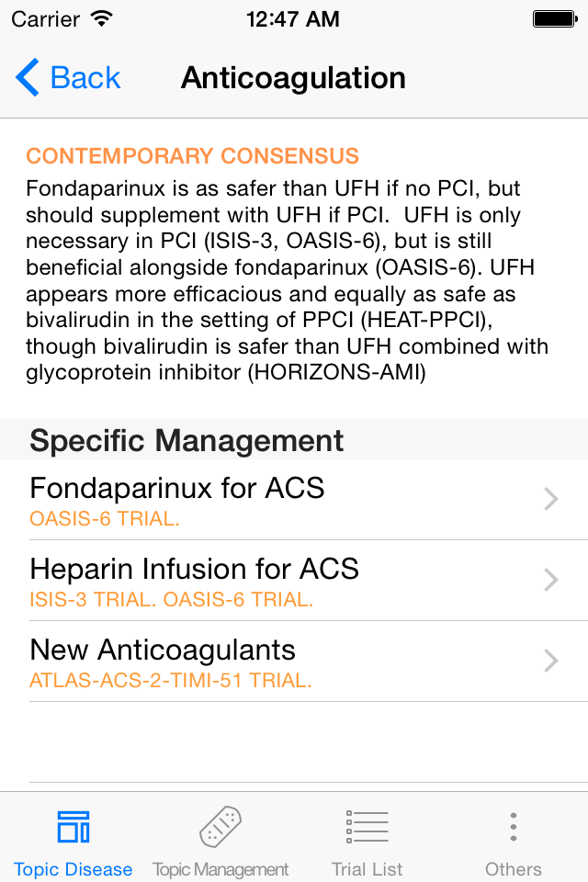The width and height of the screenshot is (588, 882).
Task: Switch to Topic Management tab label
Action: 220,869
